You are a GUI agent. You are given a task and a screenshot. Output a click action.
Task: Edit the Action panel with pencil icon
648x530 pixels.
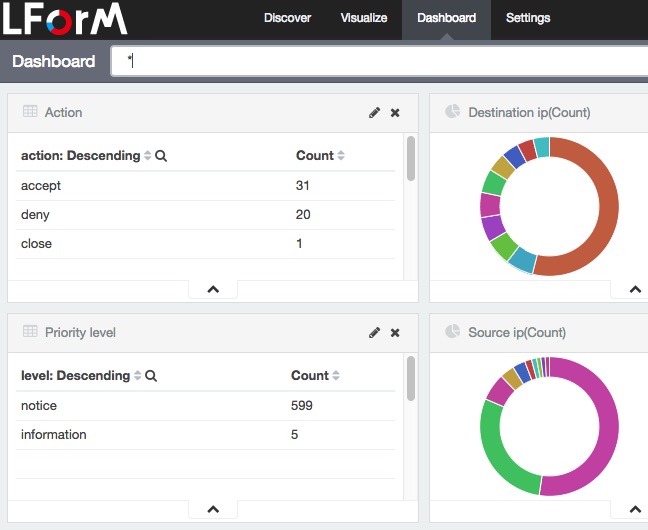pyautogui.click(x=374, y=113)
